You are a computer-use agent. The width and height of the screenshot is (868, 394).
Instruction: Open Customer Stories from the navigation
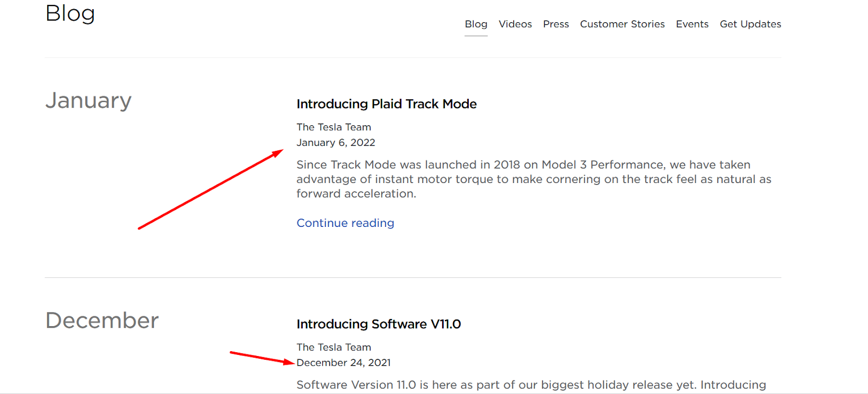(622, 24)
